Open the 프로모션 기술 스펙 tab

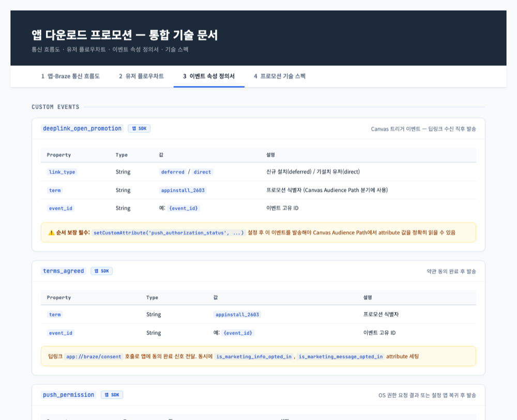click(280, 76)
